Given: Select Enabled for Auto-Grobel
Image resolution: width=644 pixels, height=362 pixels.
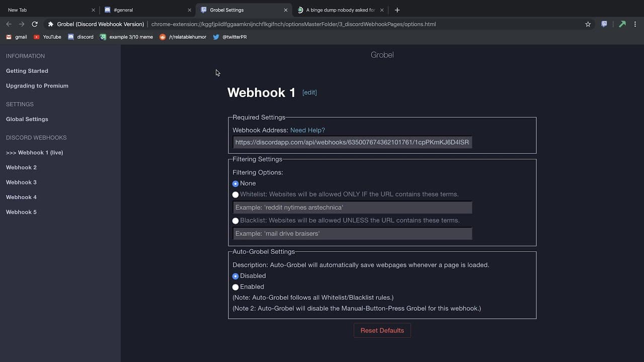Looking at the screenshot, I should [x=235, y=287].
